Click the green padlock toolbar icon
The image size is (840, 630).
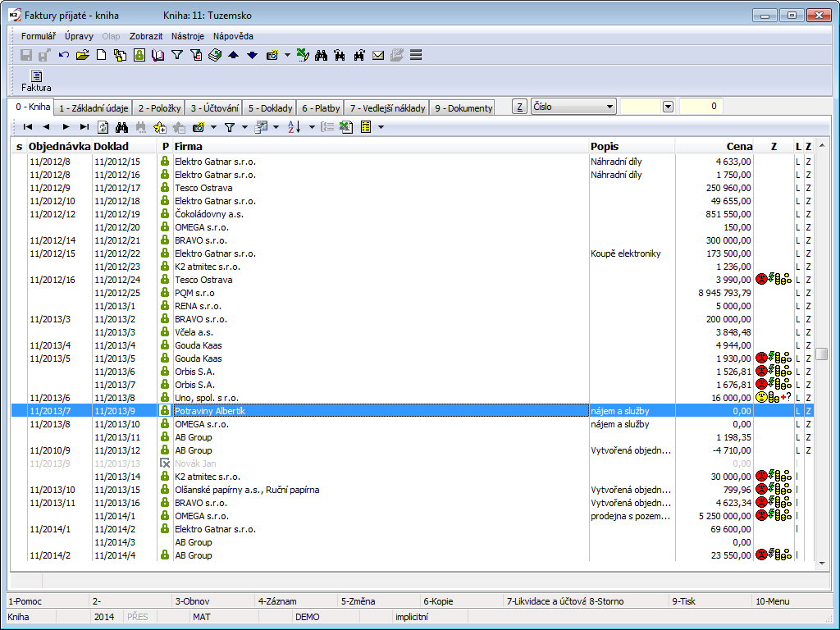[x=139, y=55]
